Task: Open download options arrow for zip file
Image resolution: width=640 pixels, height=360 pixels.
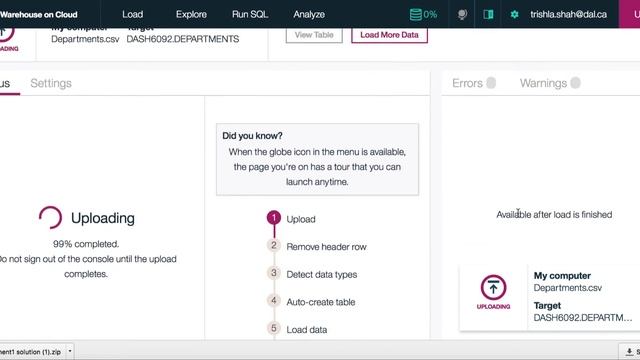Action: coord(70,351)
